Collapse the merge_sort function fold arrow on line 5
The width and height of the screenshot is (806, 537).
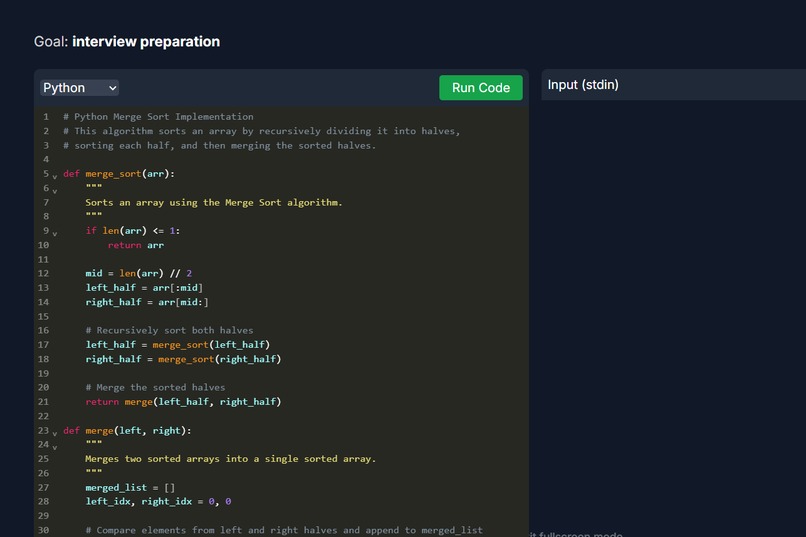(54, 176)
